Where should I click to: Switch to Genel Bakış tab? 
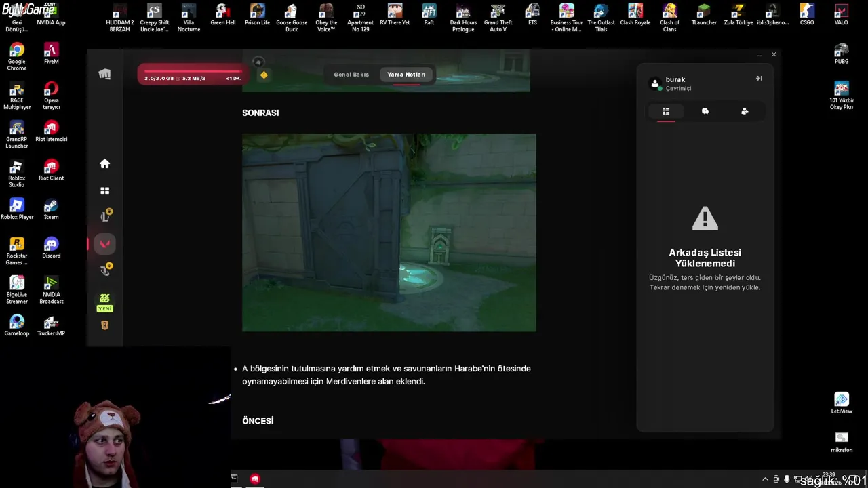click(x=351, y=75)
